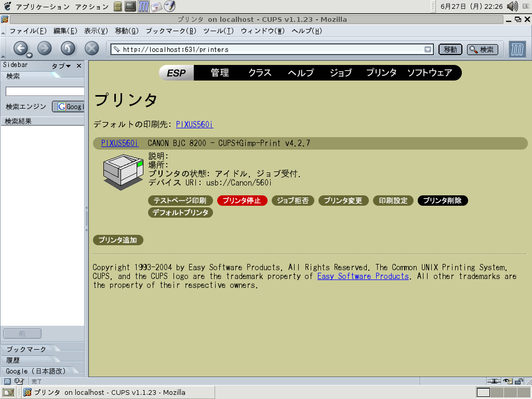Launch the terminal monitor icon in top panel

[130, 6]
